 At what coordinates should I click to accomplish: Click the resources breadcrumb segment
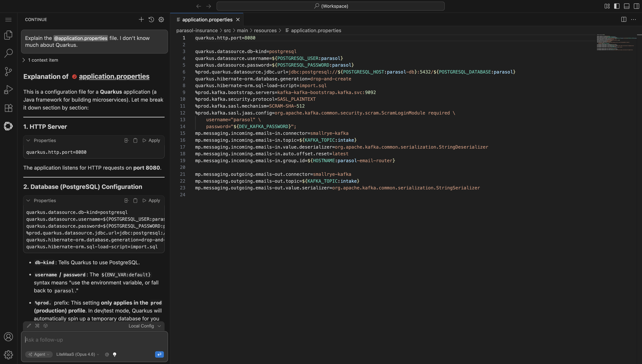[x=265, y=30]
